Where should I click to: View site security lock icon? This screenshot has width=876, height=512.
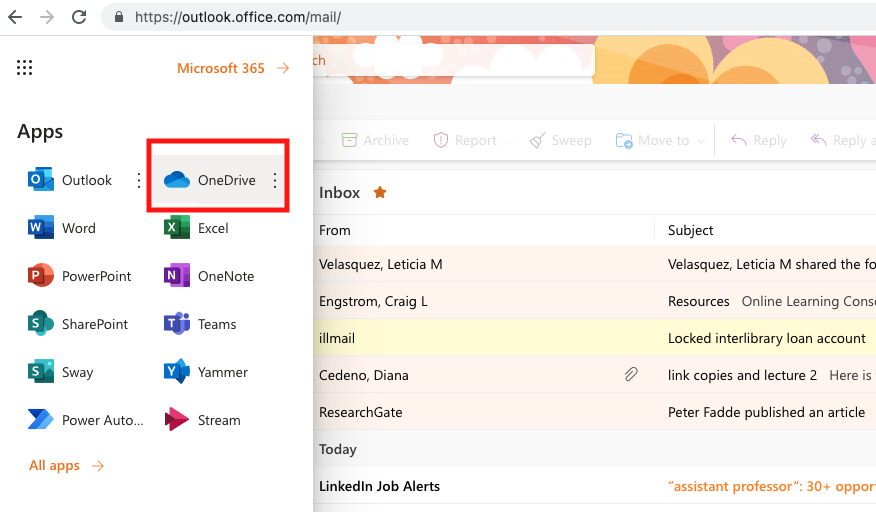coord(118,17)
